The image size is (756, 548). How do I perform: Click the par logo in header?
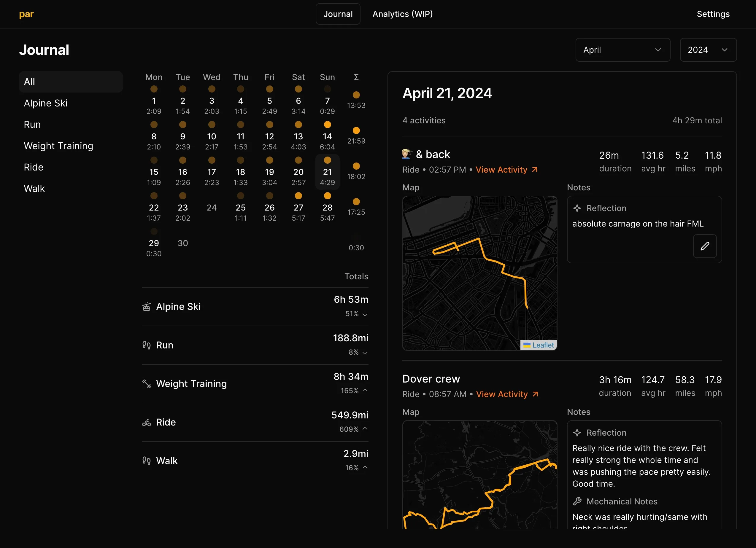pos(26,14)
